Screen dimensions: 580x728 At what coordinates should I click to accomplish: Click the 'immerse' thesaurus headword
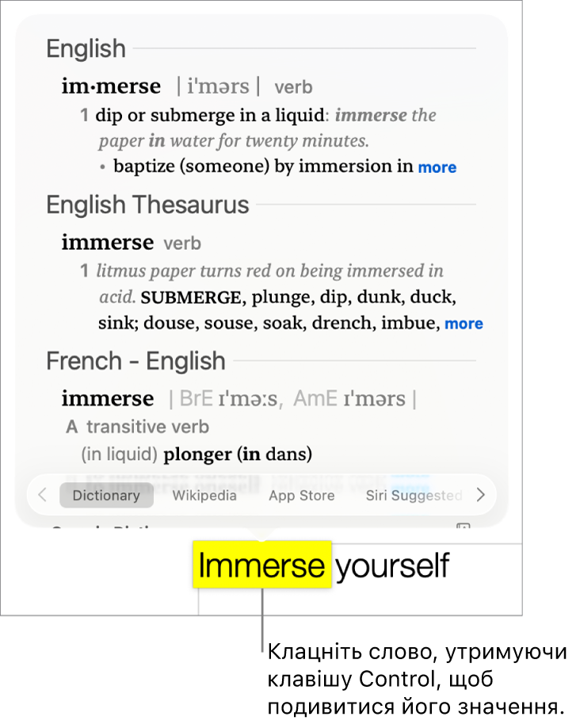point(108,243)
